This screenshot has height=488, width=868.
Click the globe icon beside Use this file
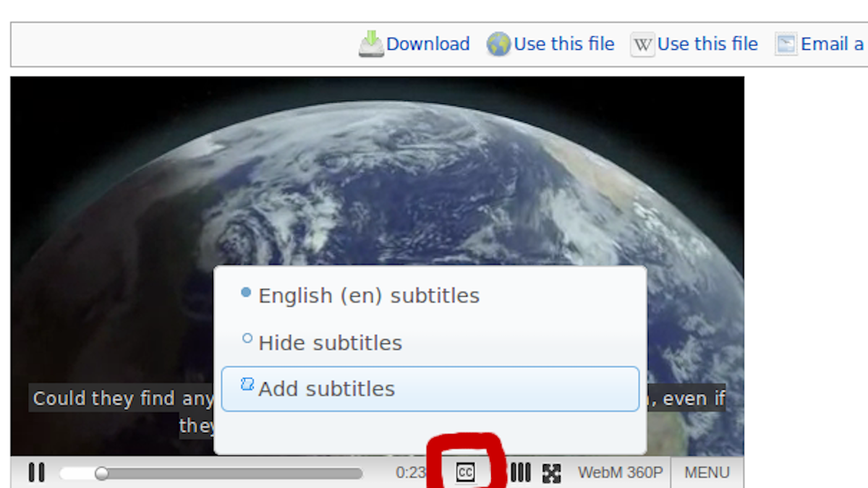tap(498, 44)
